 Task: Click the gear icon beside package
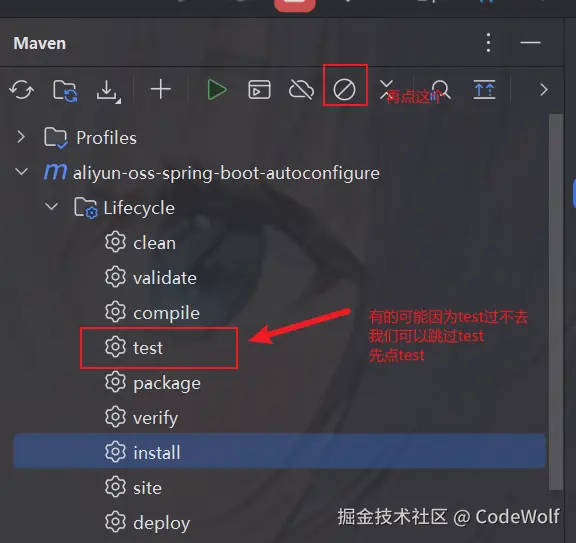click(x=115, y=382)
